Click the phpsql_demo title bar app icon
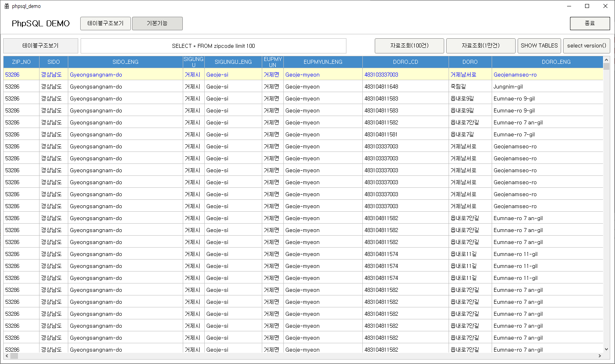The image size is (615, 364). (6, 6)
